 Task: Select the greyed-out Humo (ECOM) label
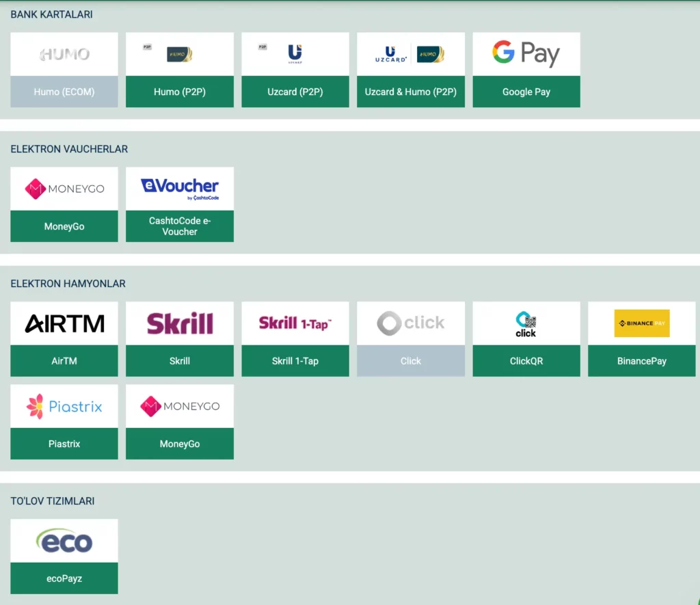64,92
